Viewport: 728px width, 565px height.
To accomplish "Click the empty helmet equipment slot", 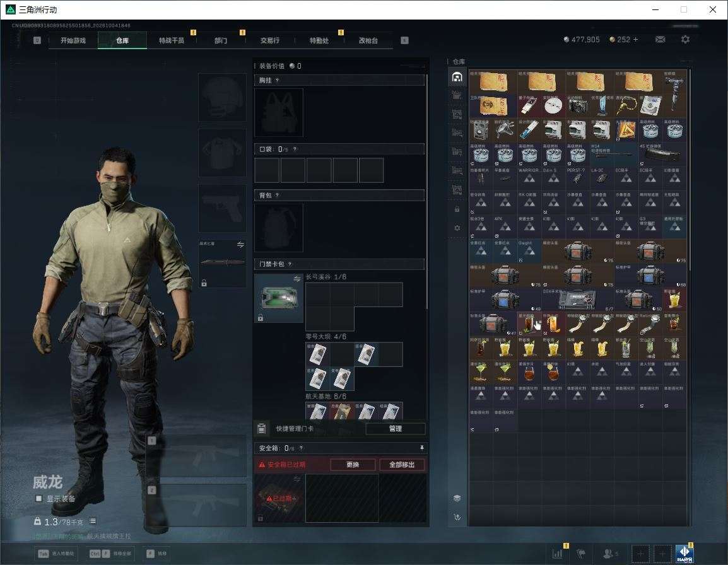I will coord(223,97).
